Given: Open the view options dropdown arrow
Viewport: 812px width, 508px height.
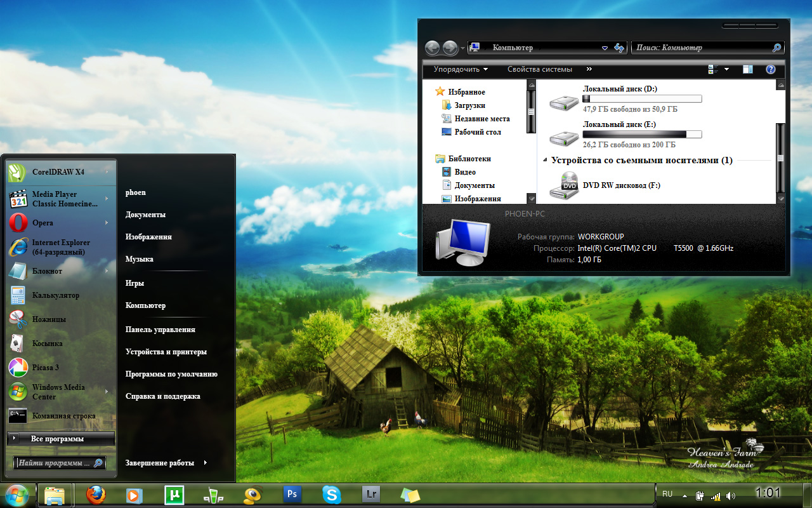Looking at the screenshot, I should point(726,69).
